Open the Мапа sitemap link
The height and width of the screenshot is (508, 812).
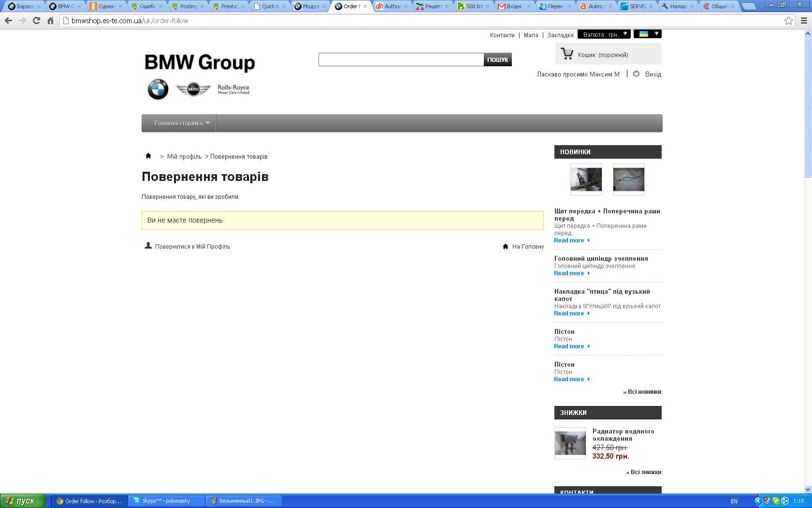click(531, 35)
